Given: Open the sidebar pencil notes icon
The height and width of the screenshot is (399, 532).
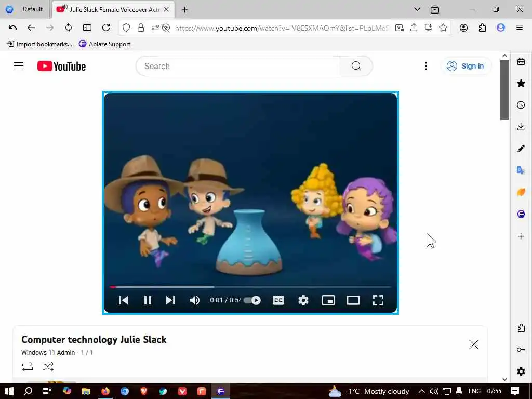Looking at the screenshot, I should (521, 148).
